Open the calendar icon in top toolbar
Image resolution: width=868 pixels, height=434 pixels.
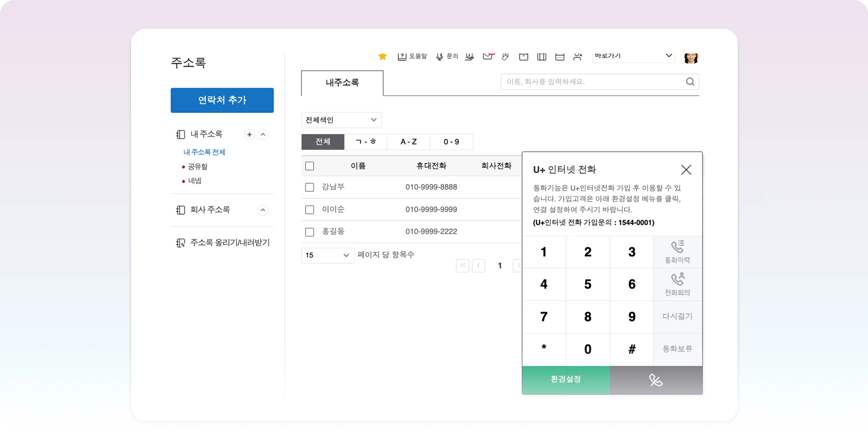[x=559, y=57]
